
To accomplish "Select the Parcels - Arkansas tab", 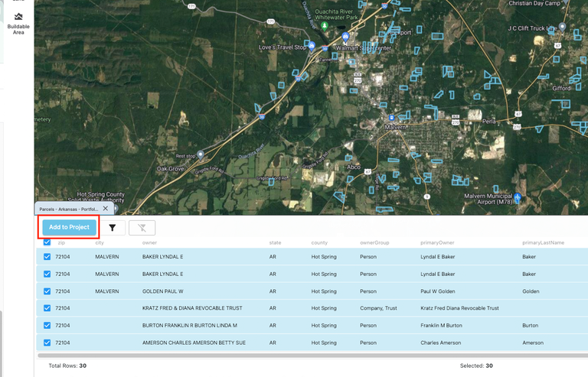I will 69,210.
